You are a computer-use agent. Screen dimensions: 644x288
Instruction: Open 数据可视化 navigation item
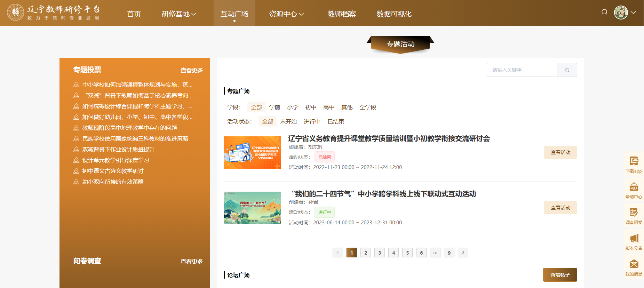click(x=394, y=14)
